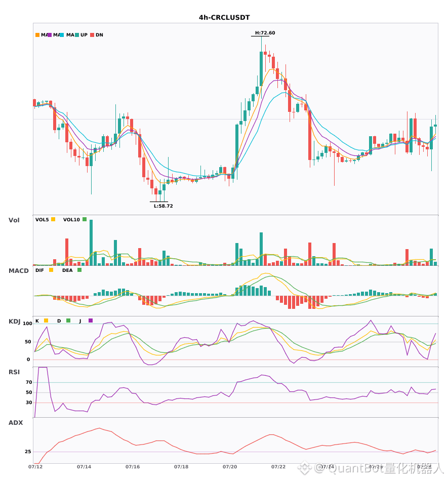Click the 07/12 date axis label

click(35, 467)
